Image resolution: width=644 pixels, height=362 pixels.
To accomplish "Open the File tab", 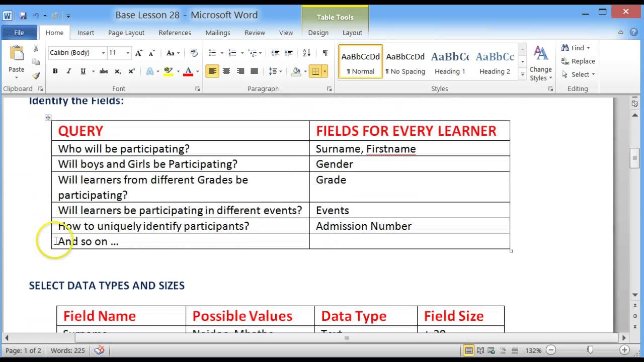I will coord(19,33).
